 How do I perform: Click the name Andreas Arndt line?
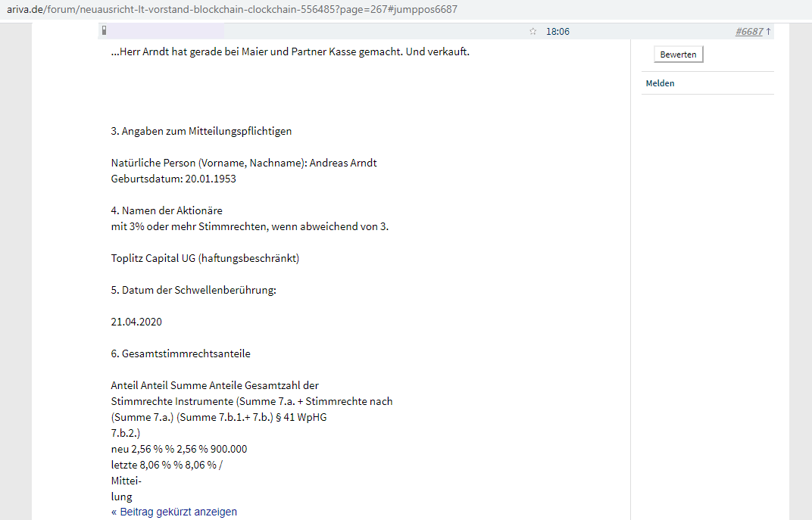(x=244, y=163)
